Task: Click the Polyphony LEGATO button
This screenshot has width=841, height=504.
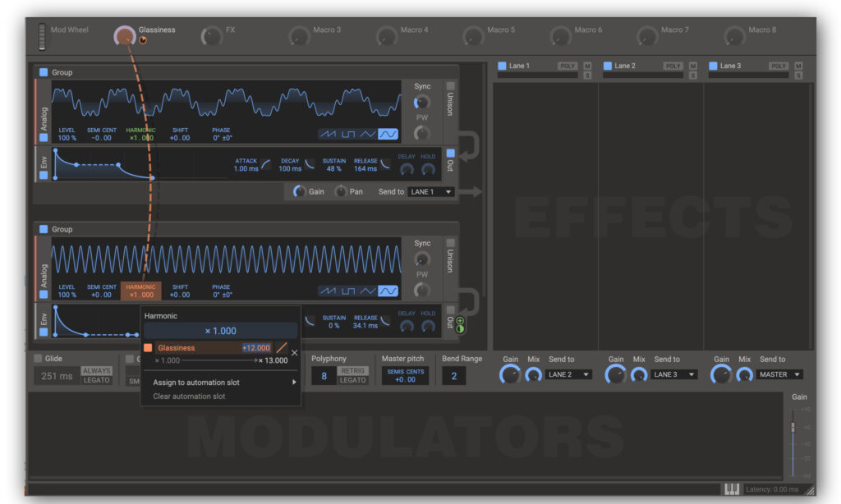Action: coord(353,380)
